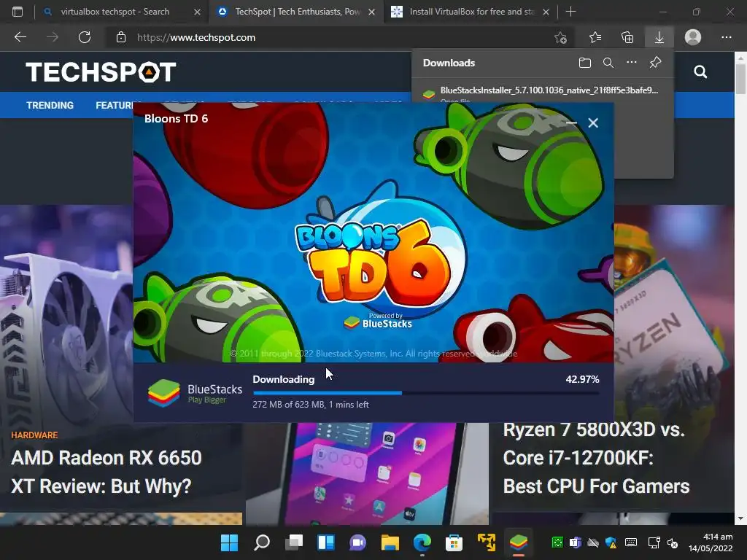Reload the TechSpot page

pos(85,37)
